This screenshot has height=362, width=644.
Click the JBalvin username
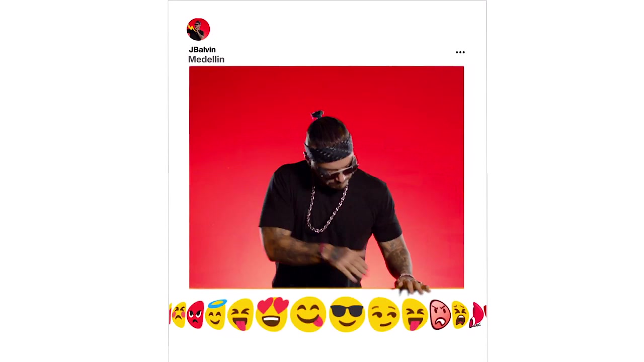coord(202,50)
